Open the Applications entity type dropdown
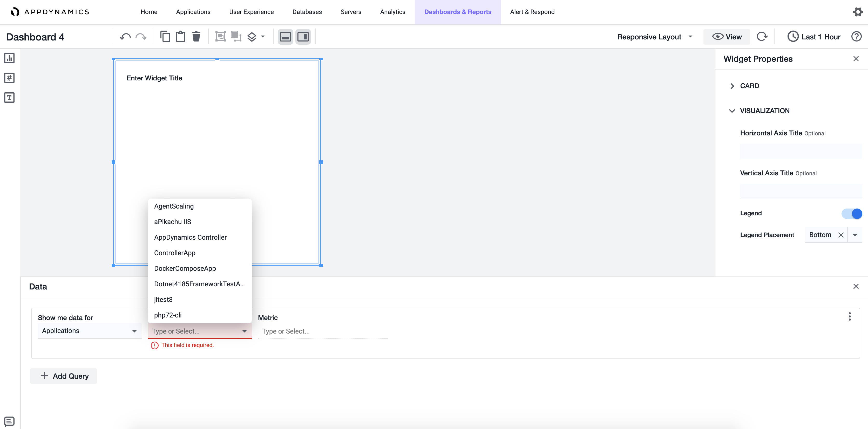 (90, 331)
